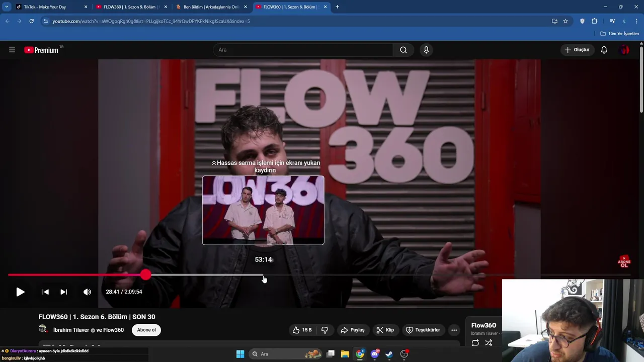Click video title FLOW360 1. Sezon 6. Bölüm

[x=97, y=317]
